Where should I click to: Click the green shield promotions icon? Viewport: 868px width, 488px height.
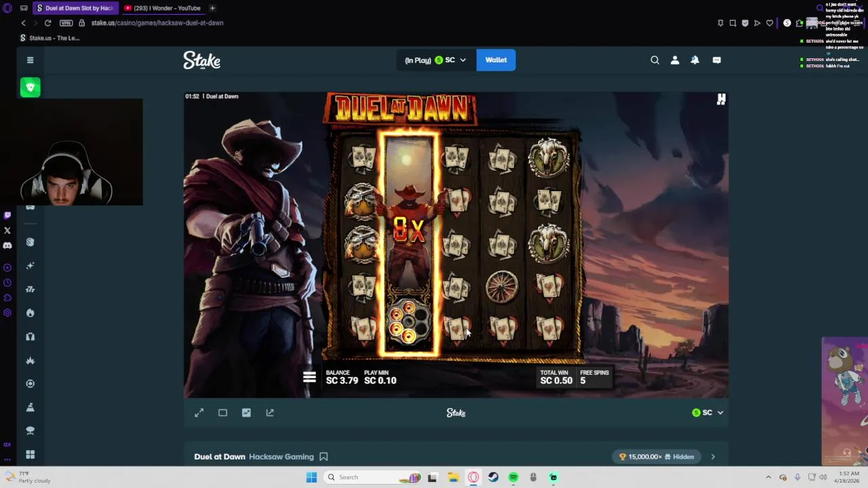pos(30,87)
